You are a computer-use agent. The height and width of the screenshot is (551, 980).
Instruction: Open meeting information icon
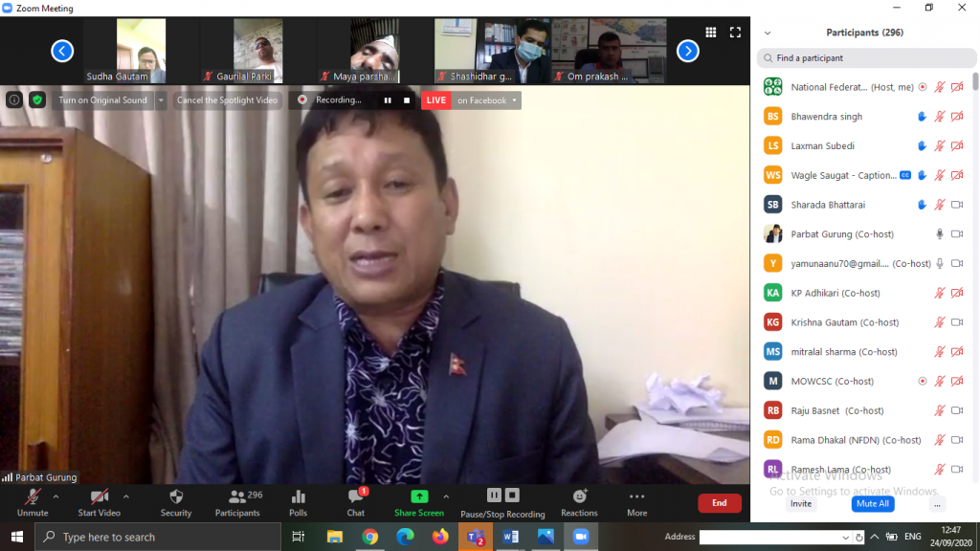pos(14,99)
